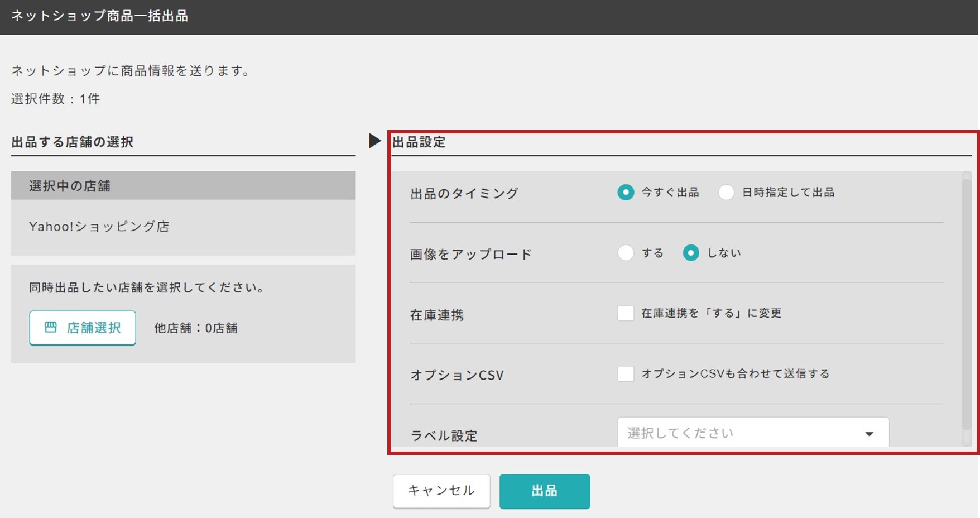This screenshot has width=980, height=518.
Task: Click the 出品設定 heading
Action: click(x=419, y=142)
